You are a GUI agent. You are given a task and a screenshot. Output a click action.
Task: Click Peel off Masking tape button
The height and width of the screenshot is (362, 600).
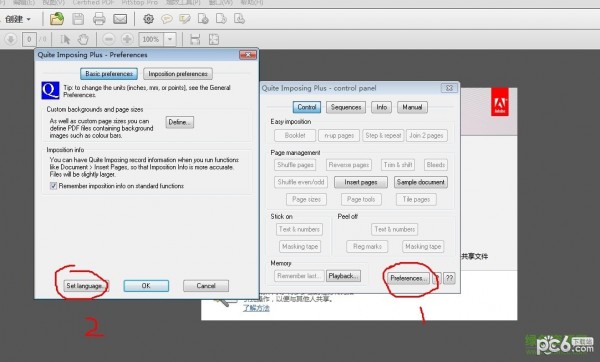coord(423,246)
